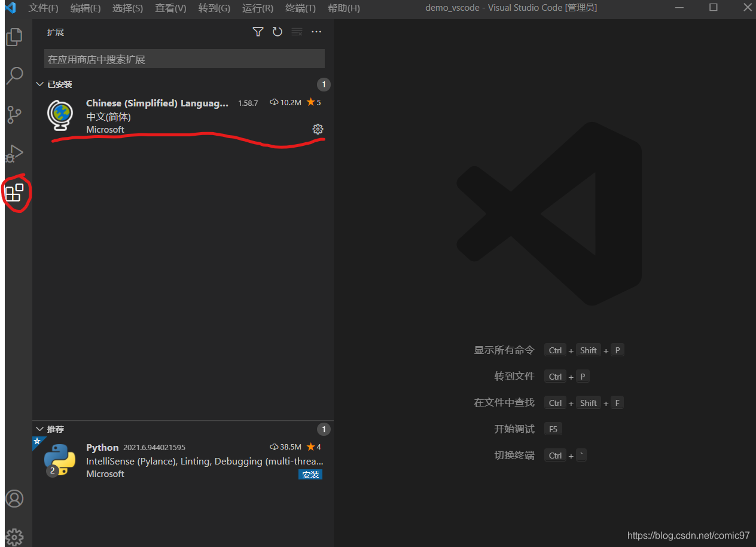Screen dimensions: 756x547
Task: Click the 切换终端 shortcut label
Action: [x=514, y=456]
